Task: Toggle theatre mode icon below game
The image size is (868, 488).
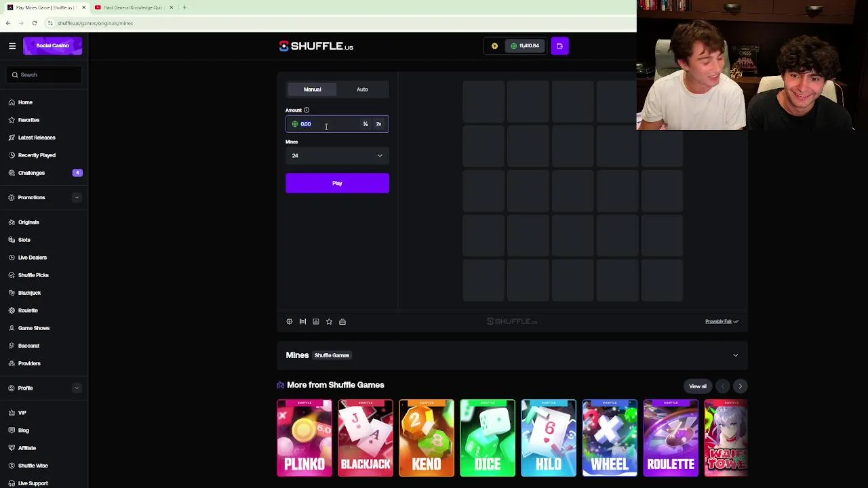Action: click(302, 321)
